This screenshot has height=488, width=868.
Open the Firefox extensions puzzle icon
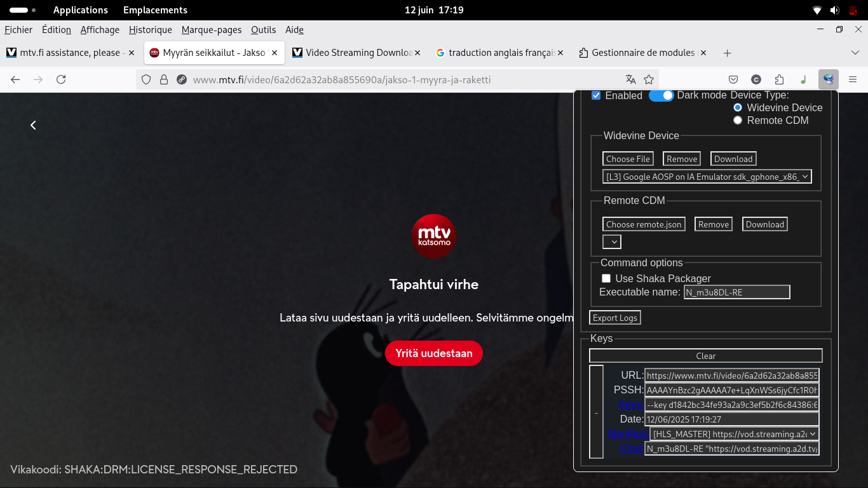pos(780,79)
